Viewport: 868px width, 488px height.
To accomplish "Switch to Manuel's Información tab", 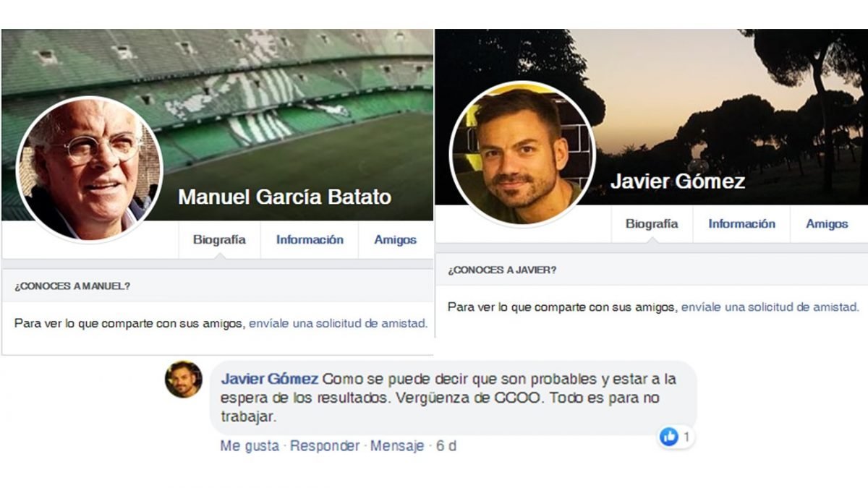I will coord(310,240).
